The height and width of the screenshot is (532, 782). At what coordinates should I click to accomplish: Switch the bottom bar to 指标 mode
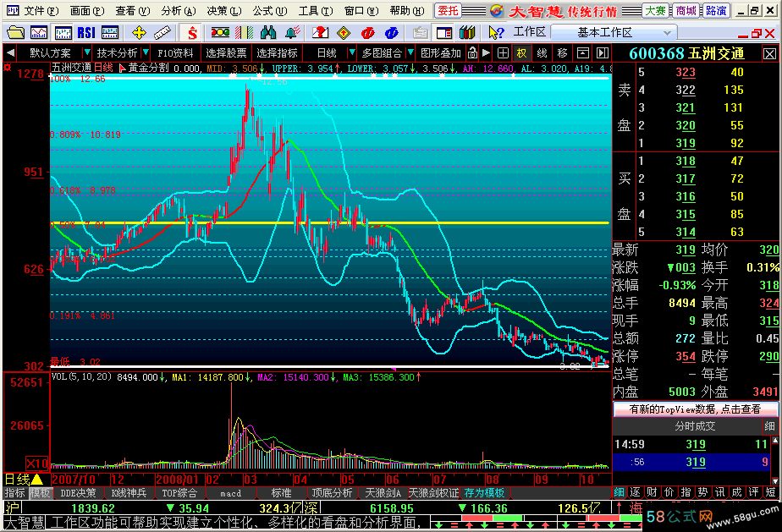pyautogui.click(x=15, y=492)
